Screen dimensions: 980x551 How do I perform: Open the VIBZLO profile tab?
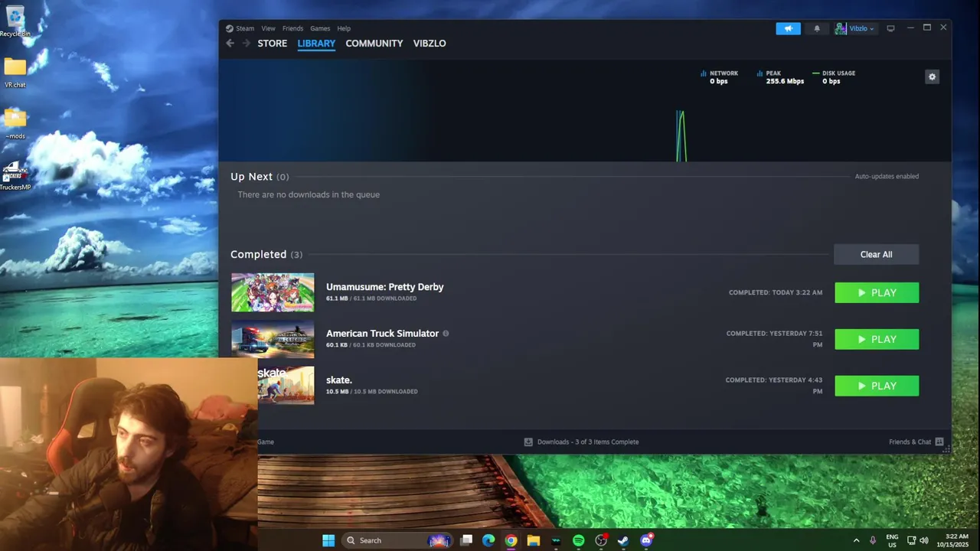click(x=430, y=44)
